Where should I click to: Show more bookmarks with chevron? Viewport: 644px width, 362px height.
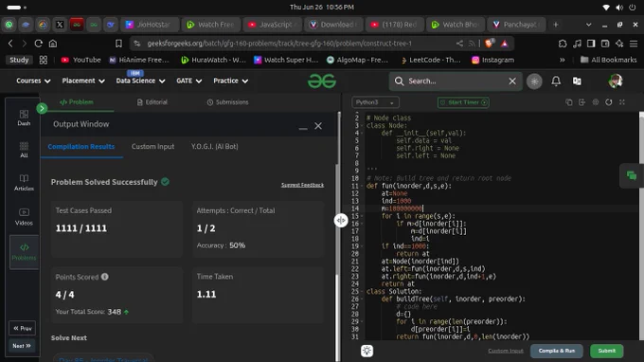[x=562, y=60]
